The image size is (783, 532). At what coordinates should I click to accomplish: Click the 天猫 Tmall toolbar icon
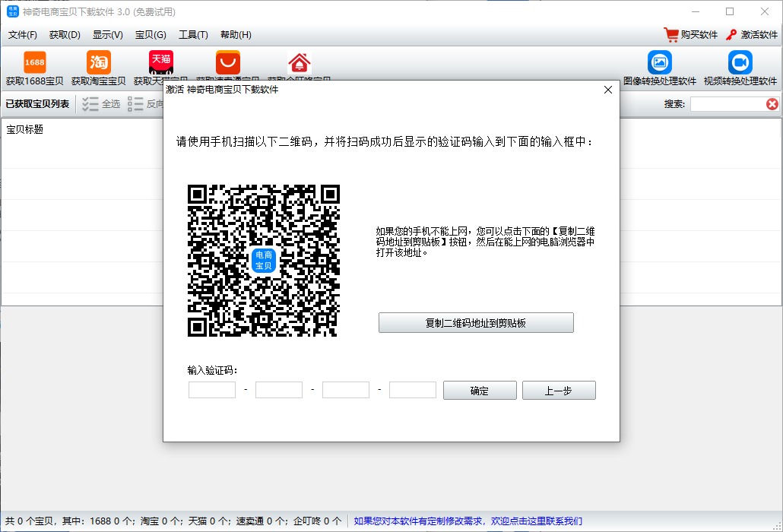[x=161, y=62]
